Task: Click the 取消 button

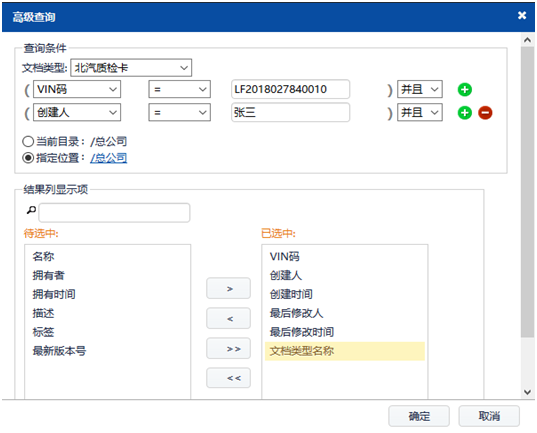Action: [x=489, y=416]
